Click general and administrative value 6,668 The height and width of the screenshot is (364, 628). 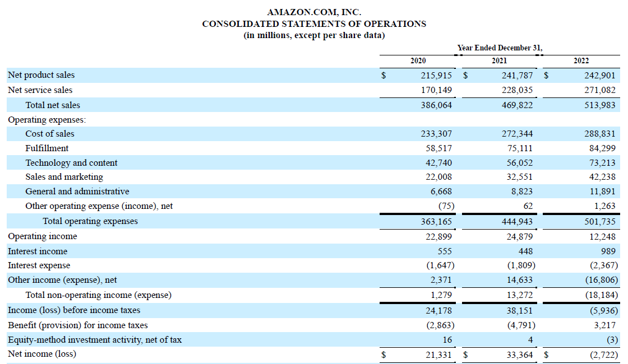tap(441, 192)
